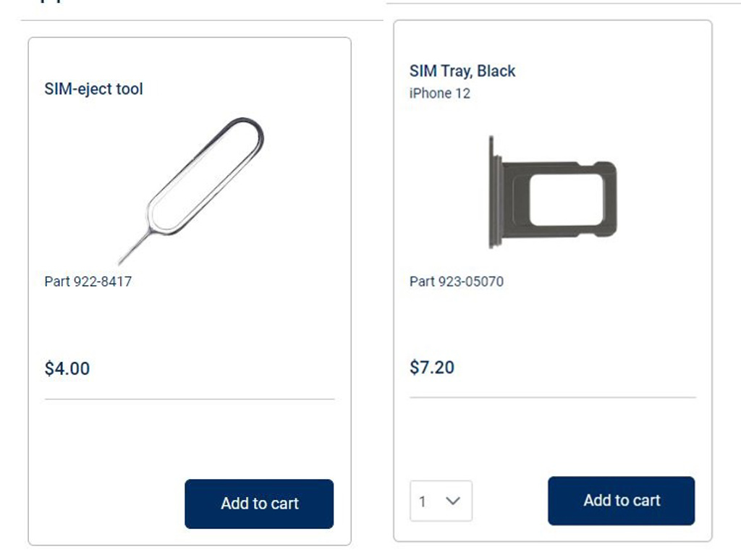Click the chevron arrow in quantity selector
The width and height of the screenshot is (741, 560).
tap(453, 501)
